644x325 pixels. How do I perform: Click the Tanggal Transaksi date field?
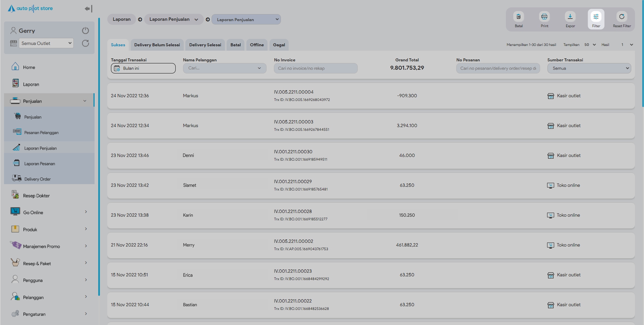[x=143, y=68]
